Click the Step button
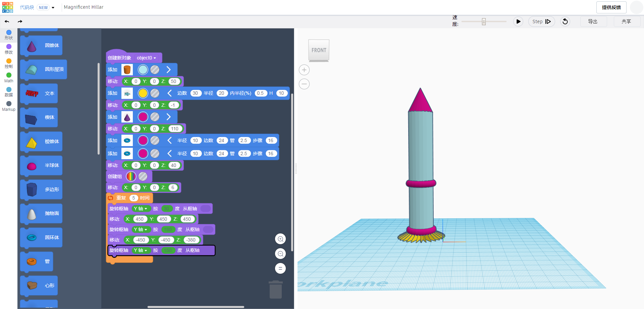The image size is (644, 309). (x=541, y=21)
